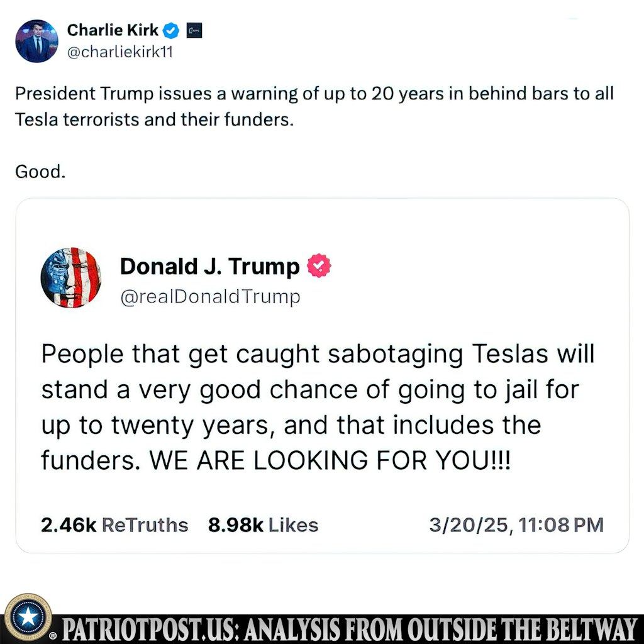Viewport: 644px width, 644px height.
Task: Visit the @charliekirk11 handle
Action: [x=119, y=52]
